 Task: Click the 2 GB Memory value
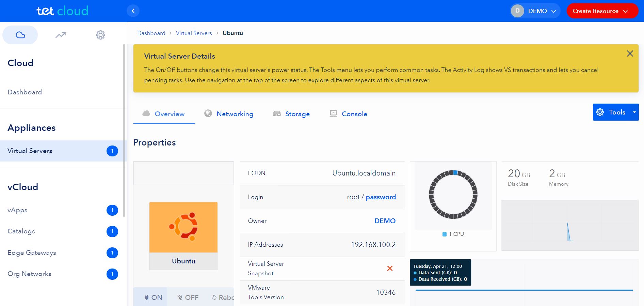click(557, 174)
